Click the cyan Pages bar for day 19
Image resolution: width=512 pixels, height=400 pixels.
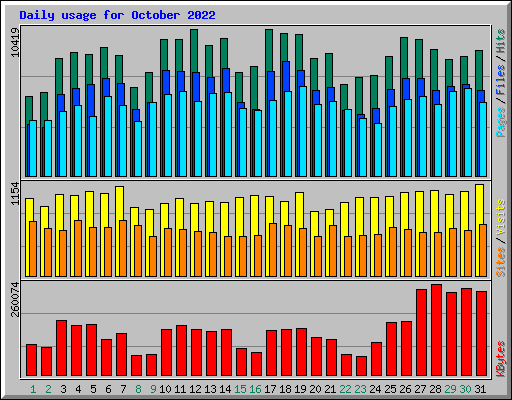(x=303, y=131)
